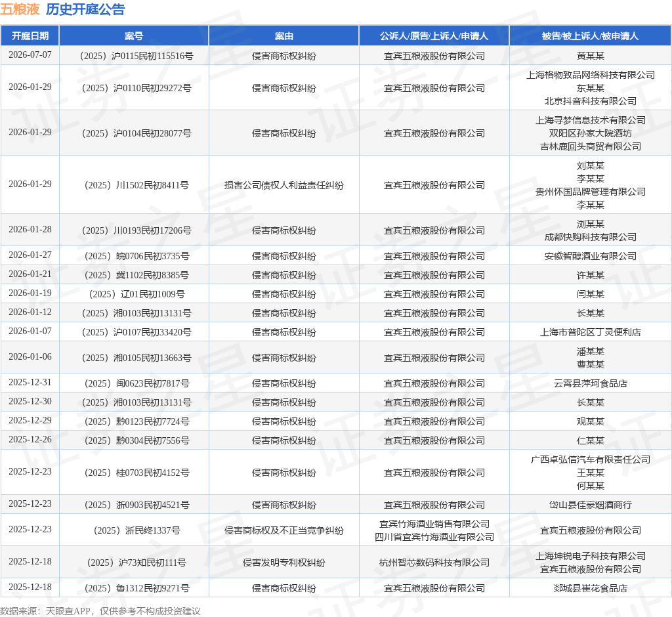Image resolution: width=672 pixels, height=617 pixels.
Task: Click 广西卓弘信汽车有限责任公司
Action: (590, 459)
